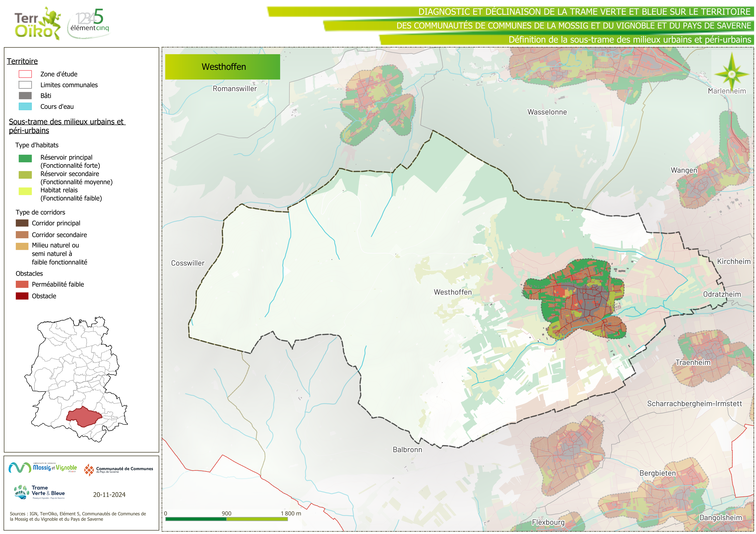This screenshot has width=756, height=534.
Task: Click the Territoire legend heading
Action: click(22, 61)
